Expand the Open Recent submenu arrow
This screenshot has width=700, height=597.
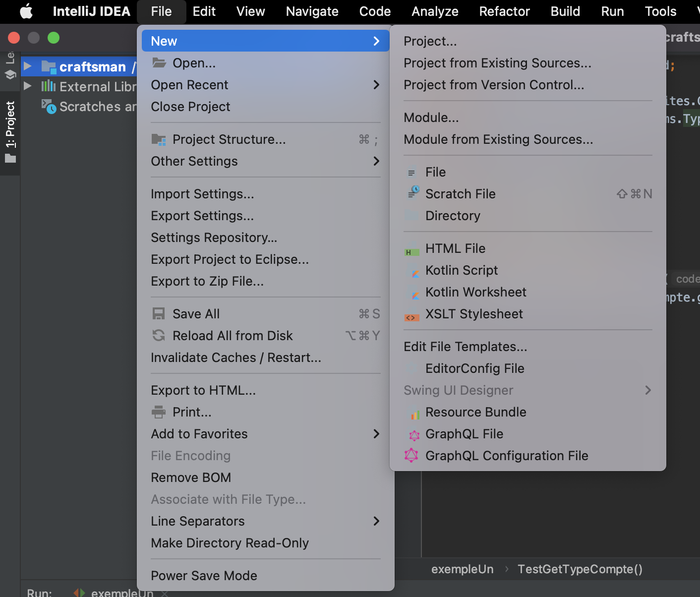tap(376, 85)
